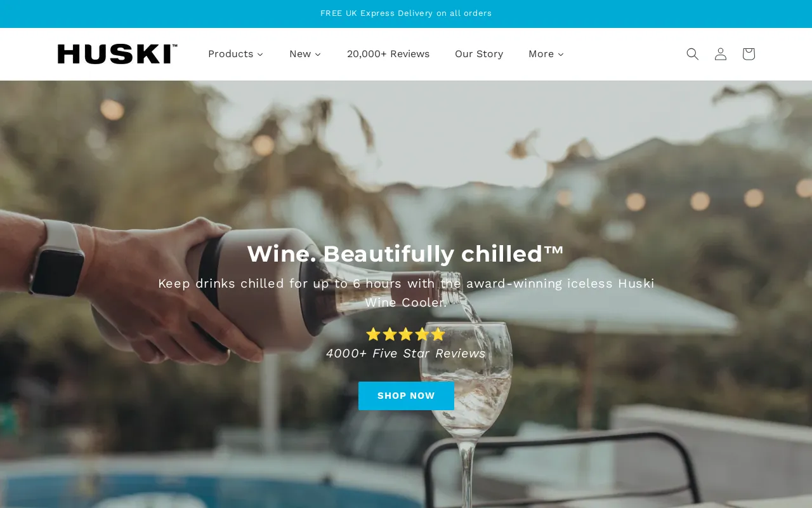The image size is (812, 508).
Task: Open the search magnifier icon
Action: [x=692, y=54]
